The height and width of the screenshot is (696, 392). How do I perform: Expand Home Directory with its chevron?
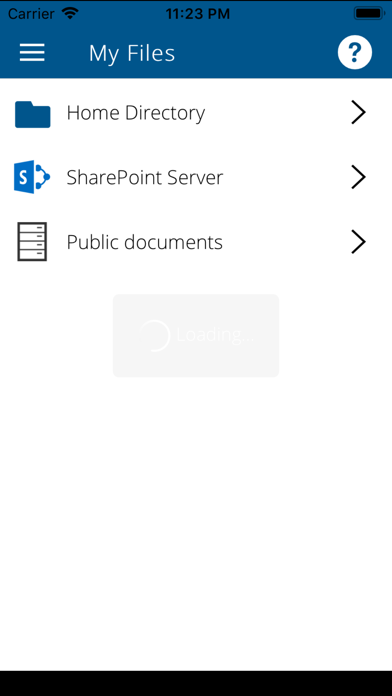(358, 112)
